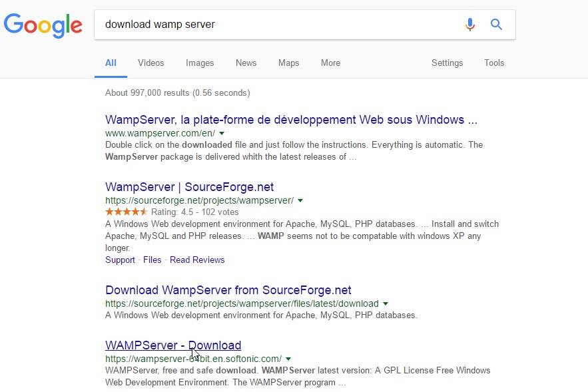Open 'WampServer, la plate-forme de développement' result
The image size is (588, 392).
tap(291, 120)
